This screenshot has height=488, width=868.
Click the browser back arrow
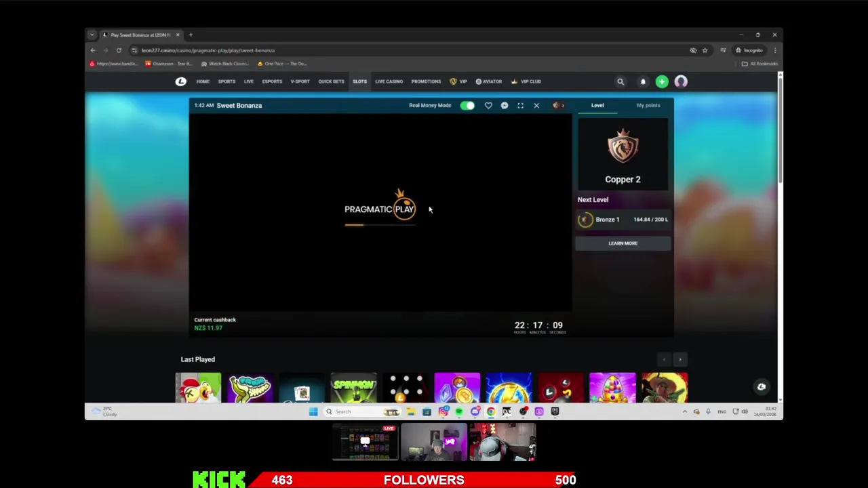pyautogui.click(x=93, y=50)
